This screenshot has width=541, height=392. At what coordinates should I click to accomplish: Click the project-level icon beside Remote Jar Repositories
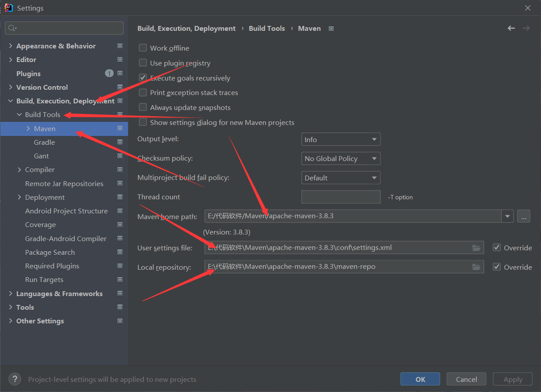point(120,183)
